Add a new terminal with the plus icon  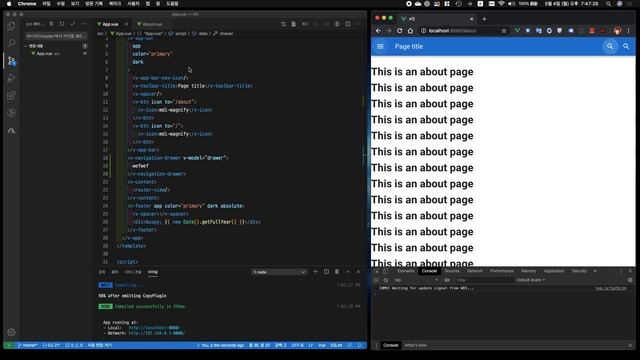pos(315,272)
